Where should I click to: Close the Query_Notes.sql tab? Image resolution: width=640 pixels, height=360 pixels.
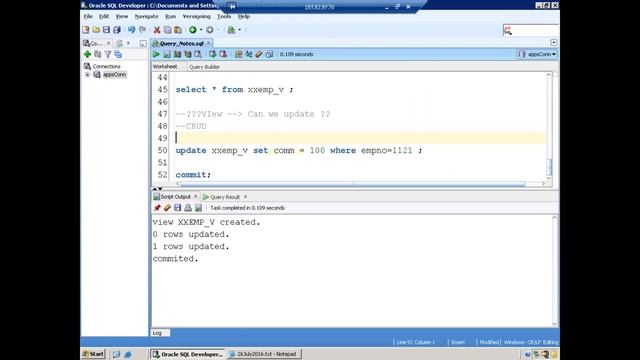[x=208, y=43]
